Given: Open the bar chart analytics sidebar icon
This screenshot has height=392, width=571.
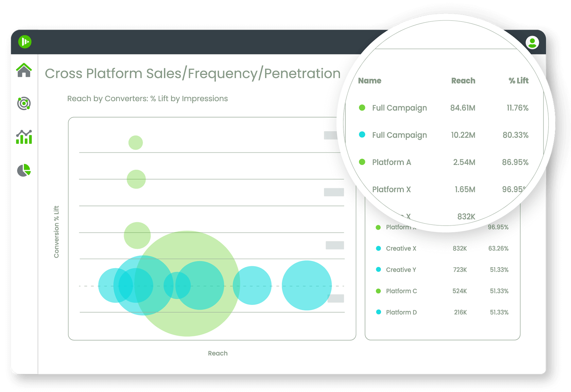Looking at the screenshot, I should [x=24, y=137].
